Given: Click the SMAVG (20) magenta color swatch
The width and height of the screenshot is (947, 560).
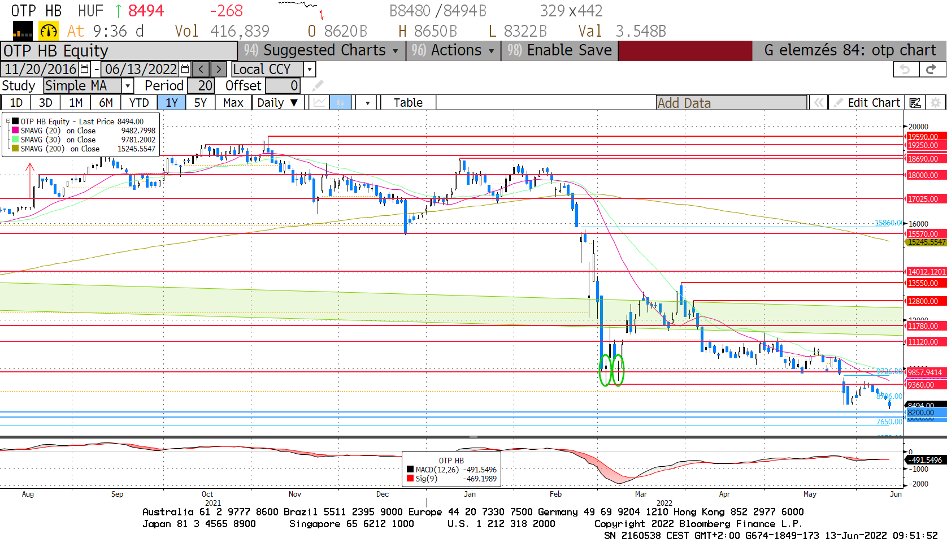Looking at the screenshot, I should (15, 130).
